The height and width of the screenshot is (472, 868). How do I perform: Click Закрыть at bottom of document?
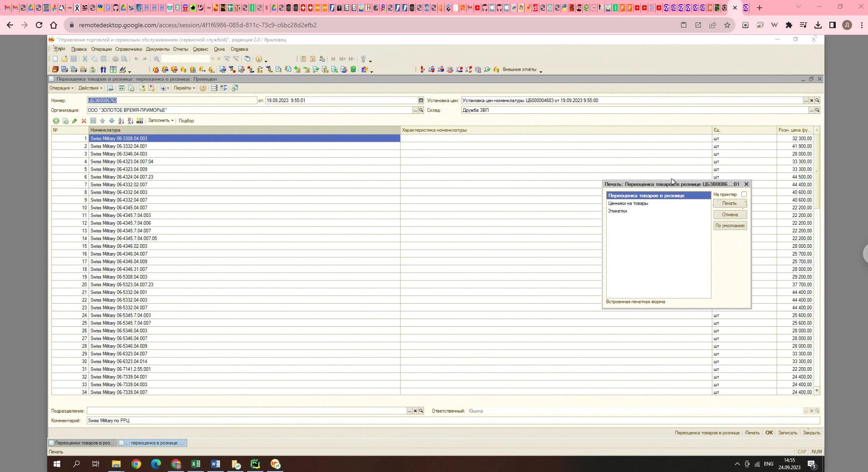tap(811, 433)
